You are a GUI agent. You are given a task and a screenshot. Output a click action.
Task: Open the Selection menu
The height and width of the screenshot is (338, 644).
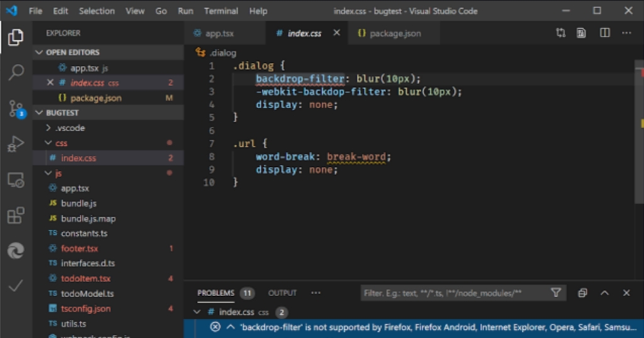(96, 11)
